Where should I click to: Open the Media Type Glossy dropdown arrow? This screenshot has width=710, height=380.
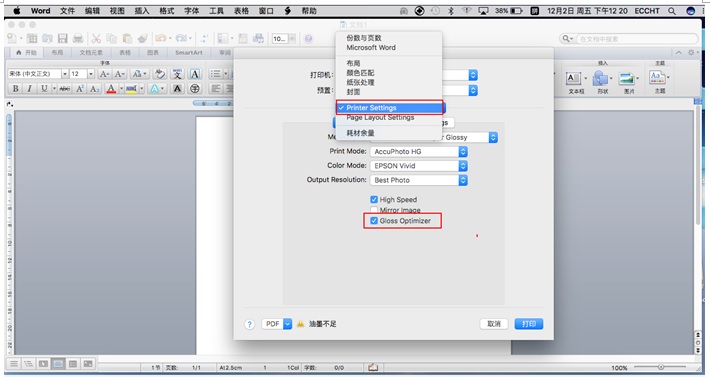(493, 137)
